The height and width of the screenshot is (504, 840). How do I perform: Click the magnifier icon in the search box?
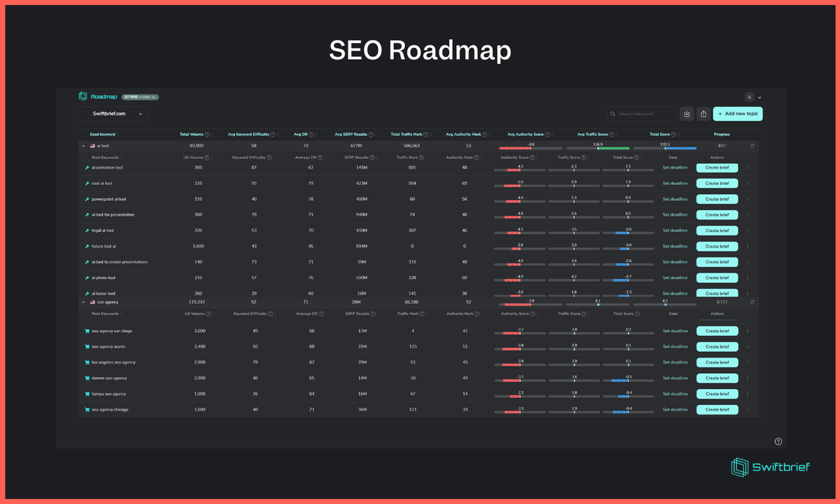613,114
